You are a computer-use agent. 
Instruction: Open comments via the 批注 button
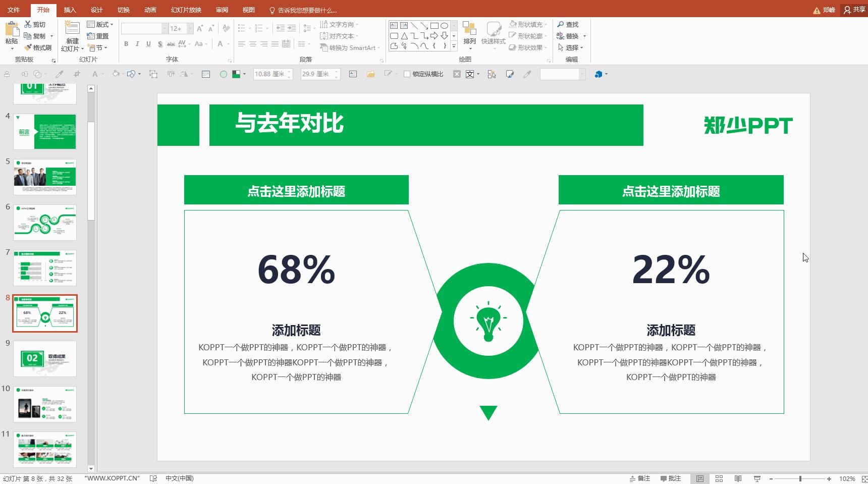point(671,478)
